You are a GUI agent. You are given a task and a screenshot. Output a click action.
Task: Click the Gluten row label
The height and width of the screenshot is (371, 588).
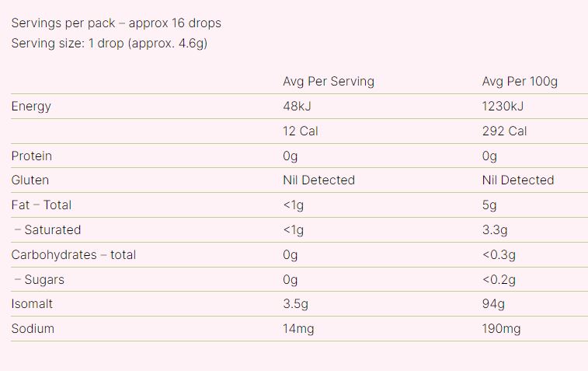click(x=30, y=180)
